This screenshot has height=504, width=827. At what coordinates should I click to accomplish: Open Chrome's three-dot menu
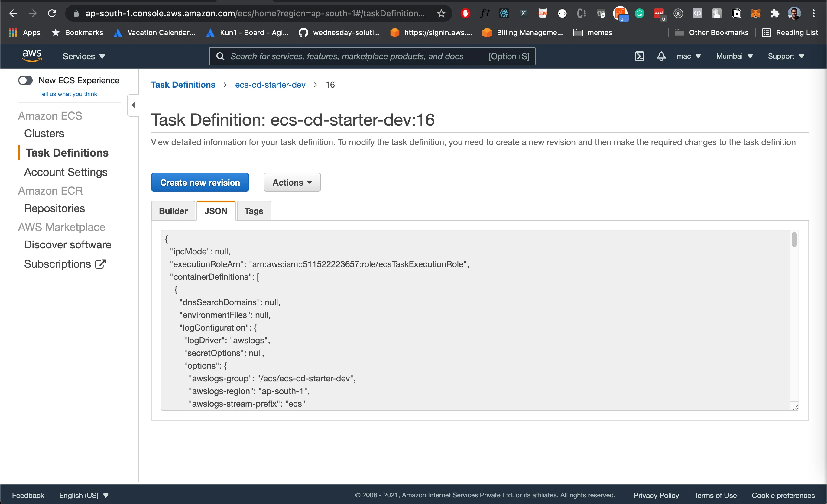pos(814,13)
